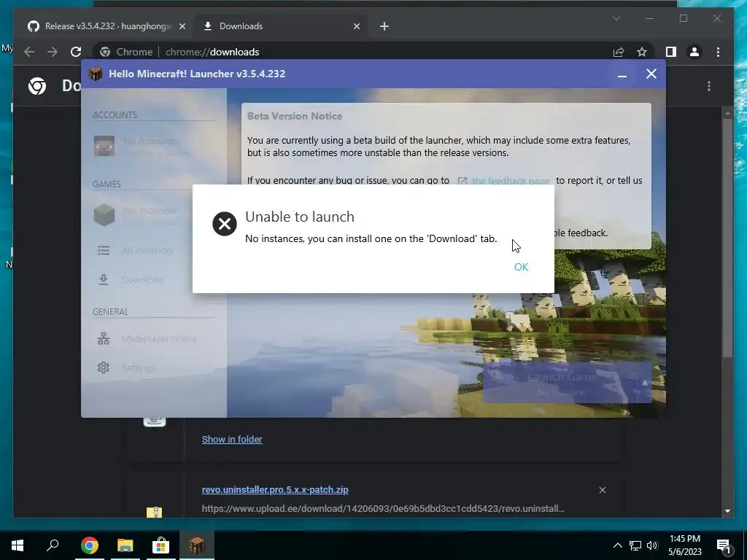Click Chrome back arrow

29,52
